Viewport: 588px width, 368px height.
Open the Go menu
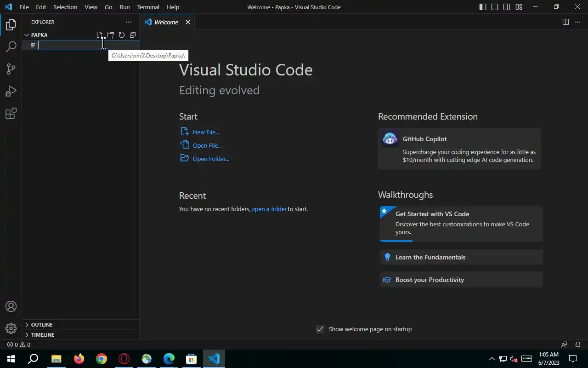point(108,7)
